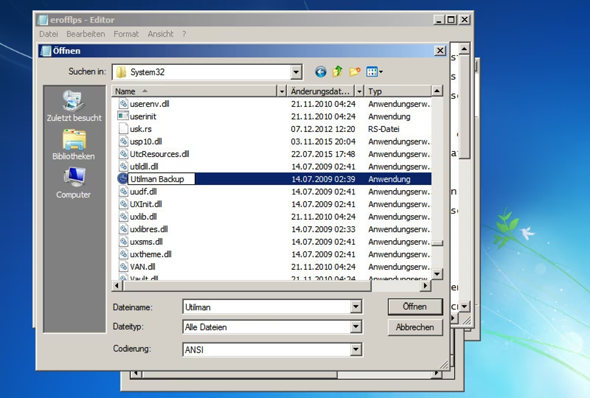Maximize the Editor window

451,20
